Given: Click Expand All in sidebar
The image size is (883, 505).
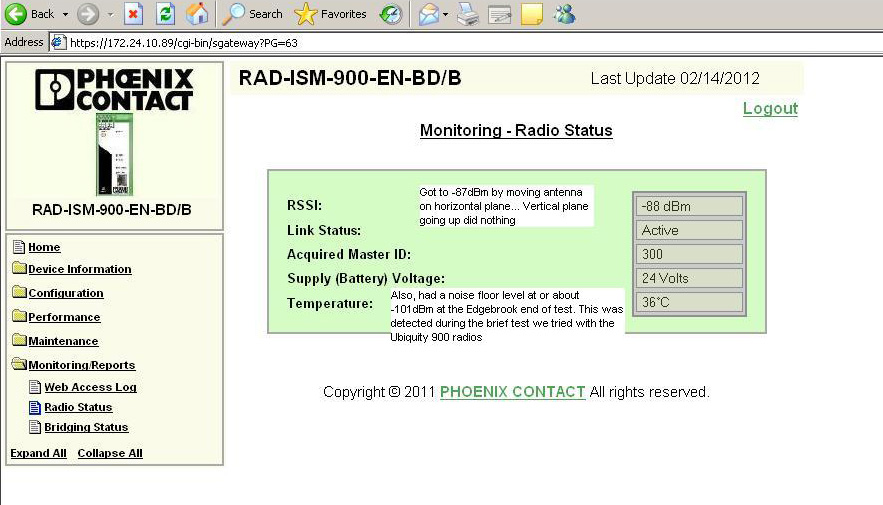Looking at the screenshot, I should 38,453.
